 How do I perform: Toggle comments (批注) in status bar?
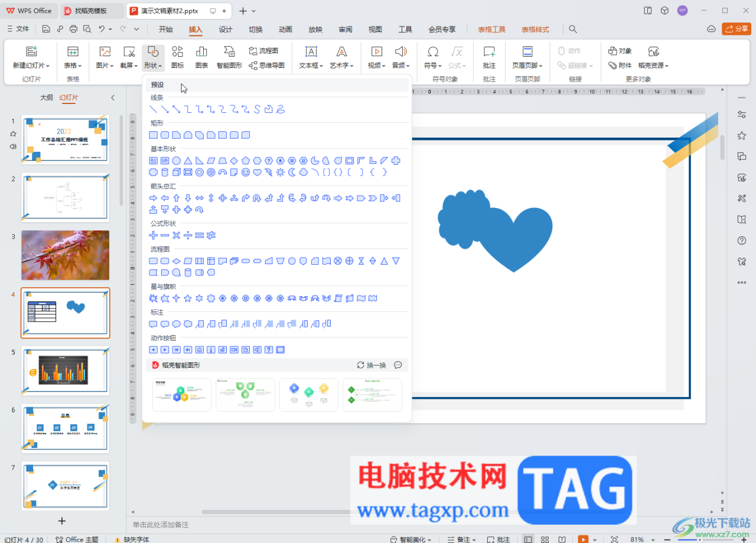[x=497, y=539]
